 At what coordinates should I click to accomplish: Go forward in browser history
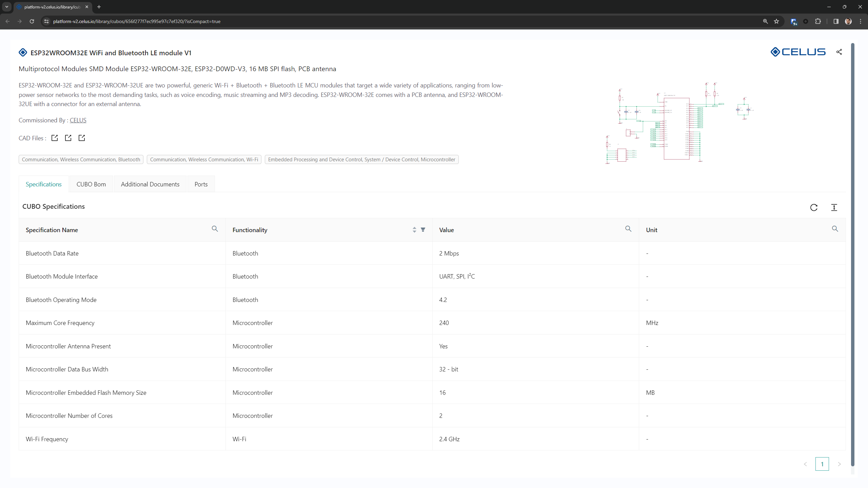[x=20, y=21]
